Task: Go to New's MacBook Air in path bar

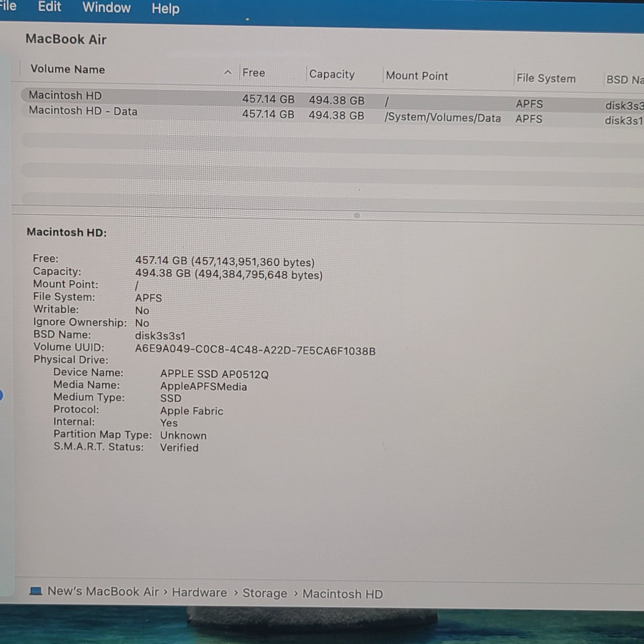Action: (x=103, y=591)
